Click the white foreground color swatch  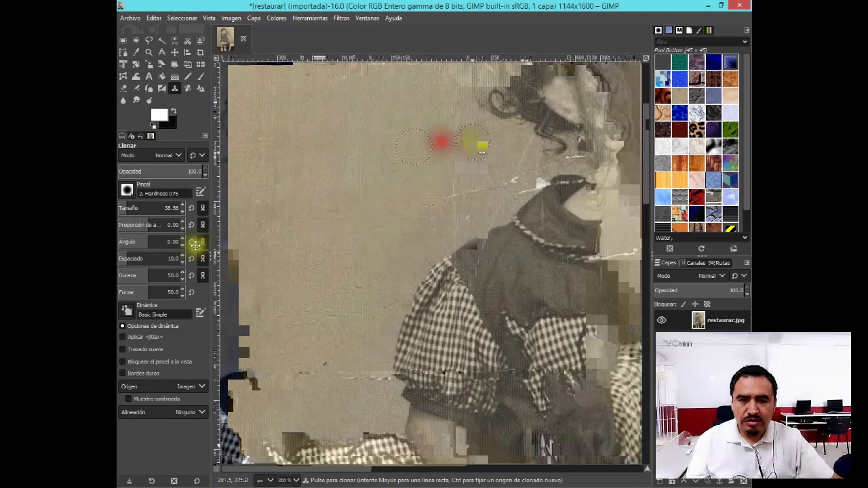[x=158, y=115]
